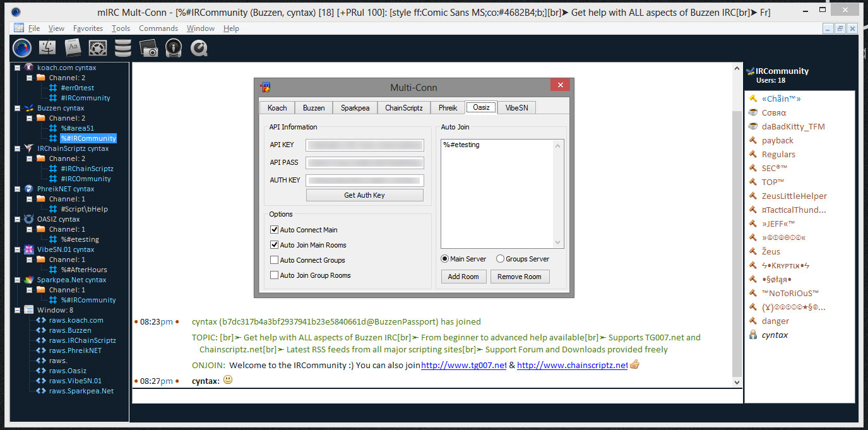This screenshot has height=430, width=868.
Task: Open the http://www.chainscriptz.net link
Action: coord(573,365)
